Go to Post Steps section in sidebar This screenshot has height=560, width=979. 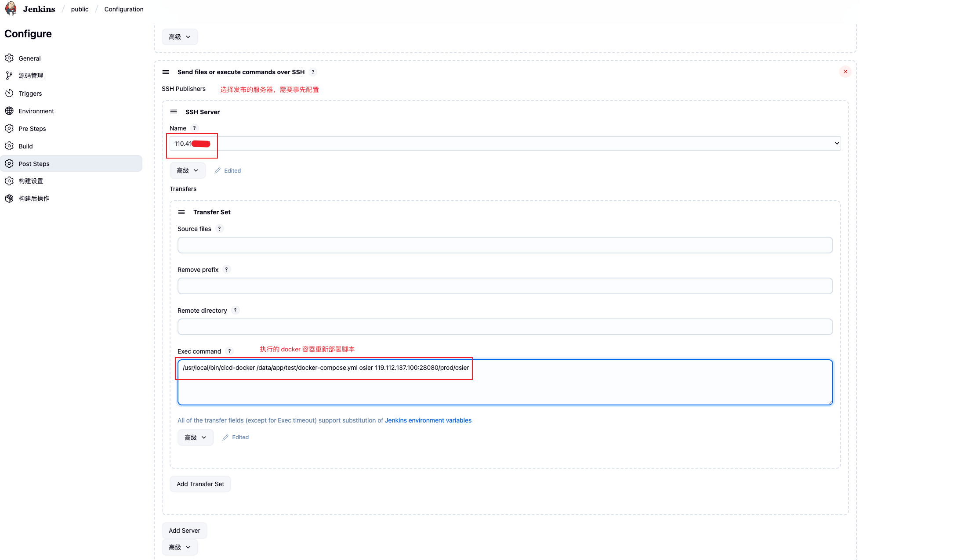pyautogui.click(x=34, y=164)
